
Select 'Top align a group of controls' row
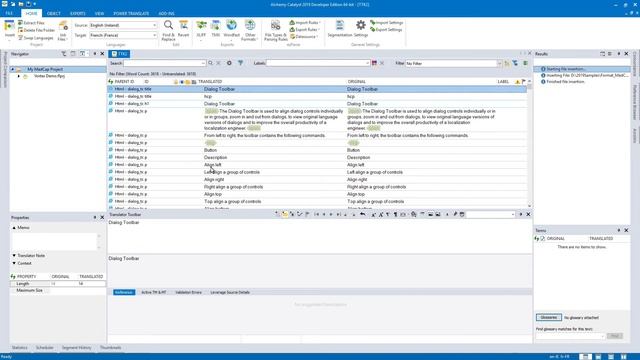click(318, 201)
